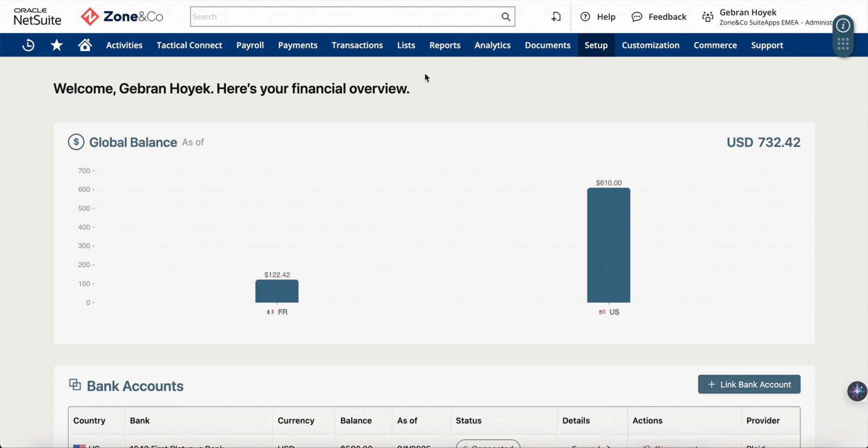
Task: Open the Documents menu
Action: (547, 45)
